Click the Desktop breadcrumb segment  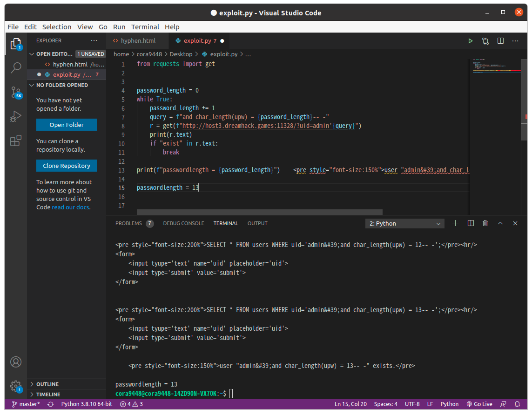point(181,54)
